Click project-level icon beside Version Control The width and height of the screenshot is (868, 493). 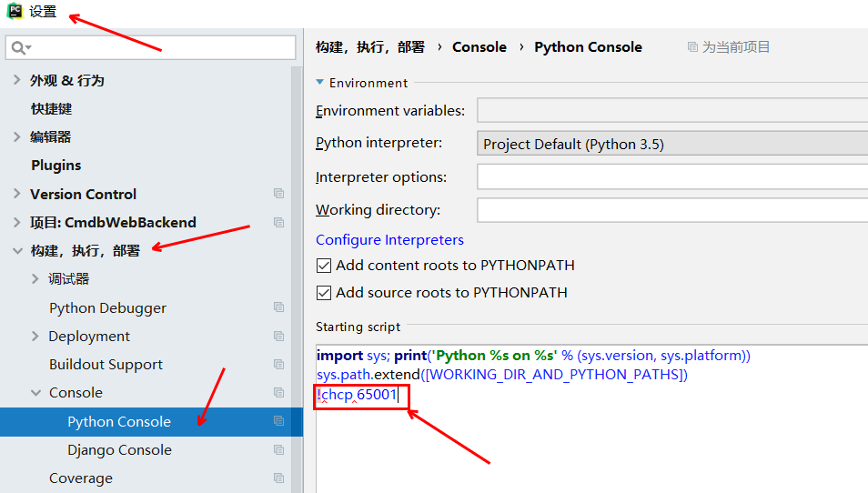279,194
